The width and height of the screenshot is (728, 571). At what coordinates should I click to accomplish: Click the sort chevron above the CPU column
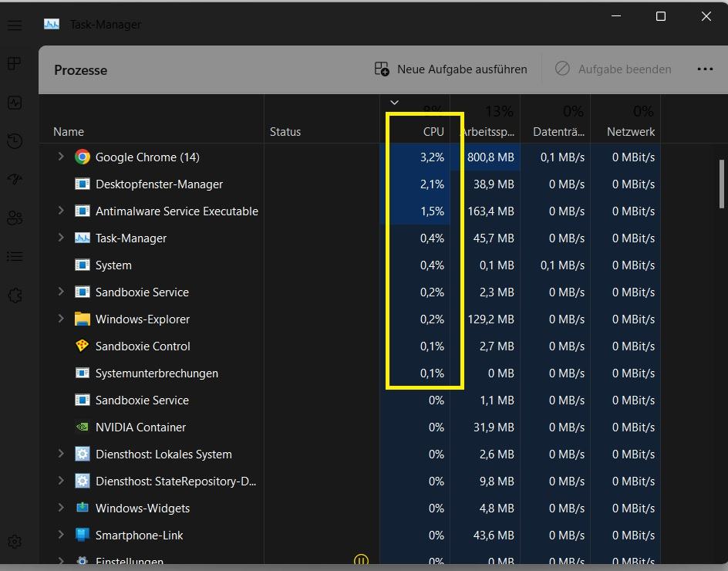tap(394, 102)
